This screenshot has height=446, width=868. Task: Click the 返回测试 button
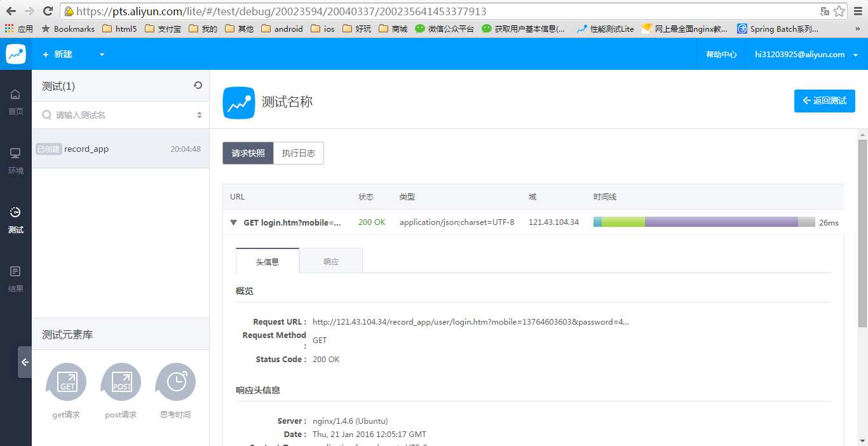pyautogui.click(x=825, y=101)
